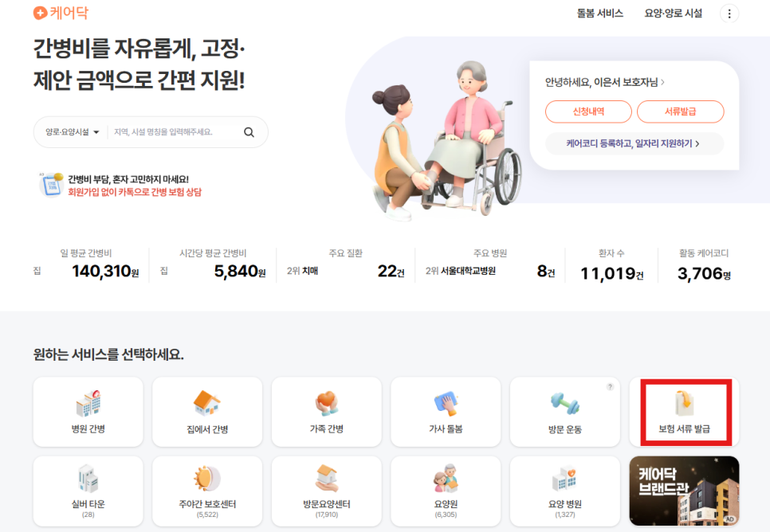Open the three-dot more menu
The width and height of the screenshot is (770, 532).
[x=729, y=14]
